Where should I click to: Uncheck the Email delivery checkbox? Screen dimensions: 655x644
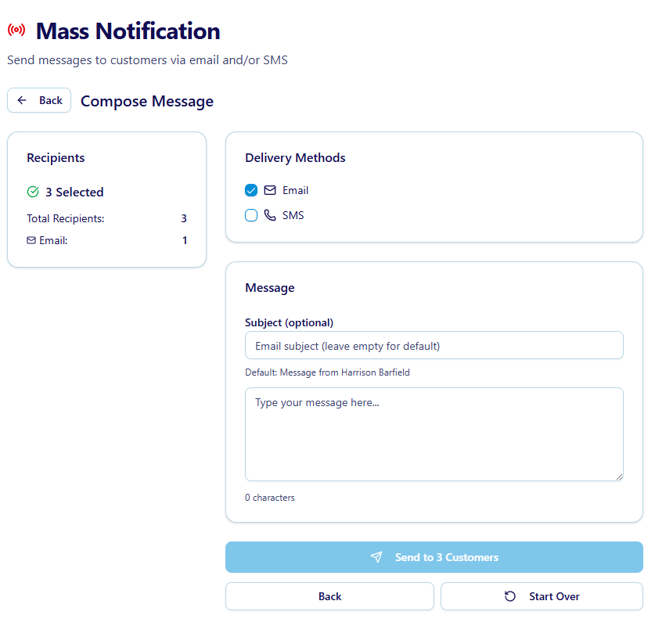pos(251,190)
